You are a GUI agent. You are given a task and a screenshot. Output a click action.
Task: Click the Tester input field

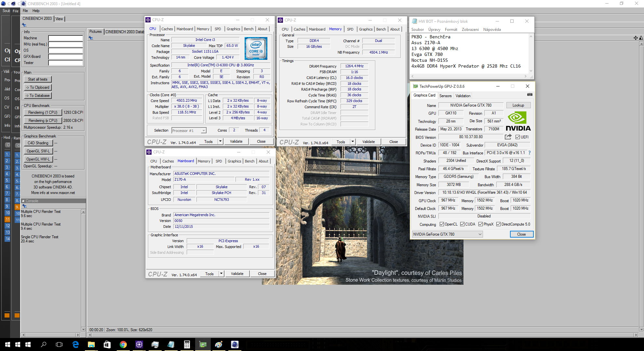66,63
